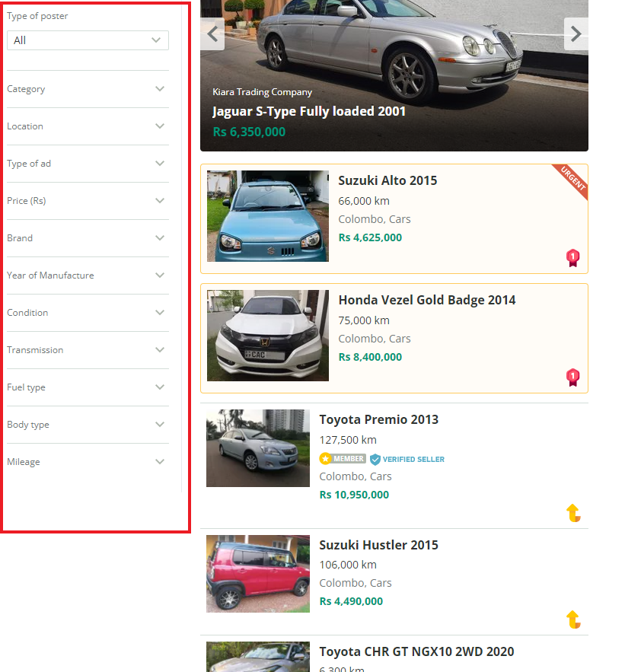625x672 pixels.
Task: Expand the Brand filter
Action: coord(88,238)
